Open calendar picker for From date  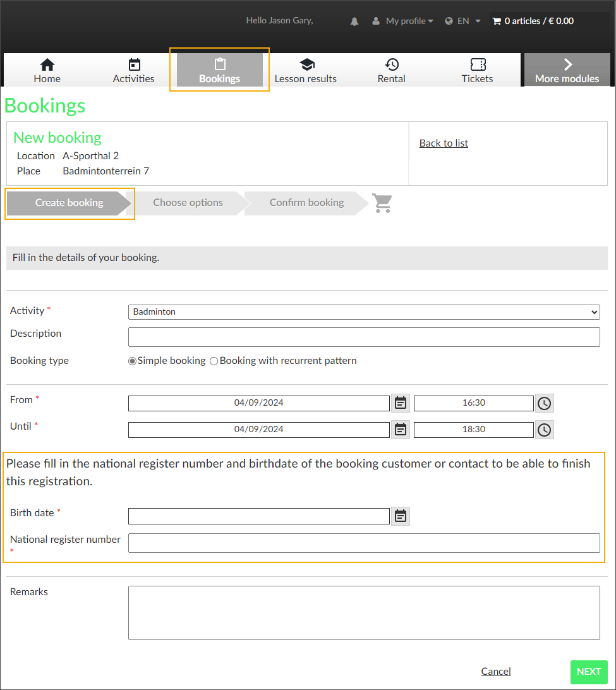400,403
